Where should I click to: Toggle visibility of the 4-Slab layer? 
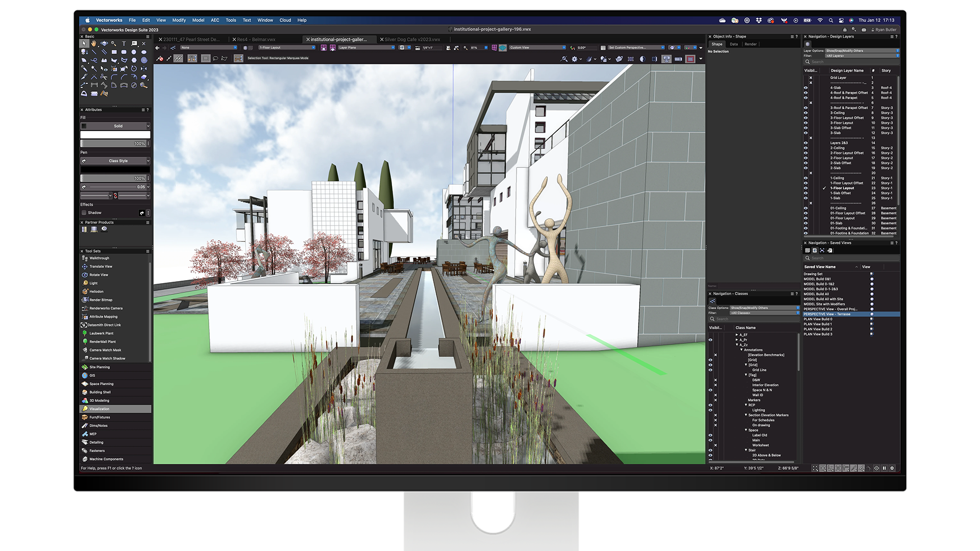[806, 88]
